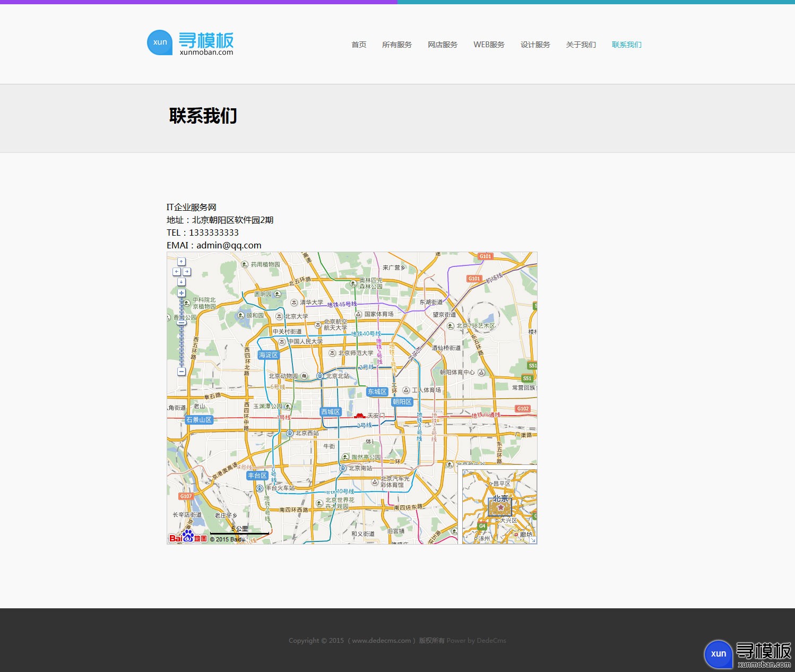Open the WEB服务 menu item
This screenshot has height=672, width=795.
tap(489, 45)
